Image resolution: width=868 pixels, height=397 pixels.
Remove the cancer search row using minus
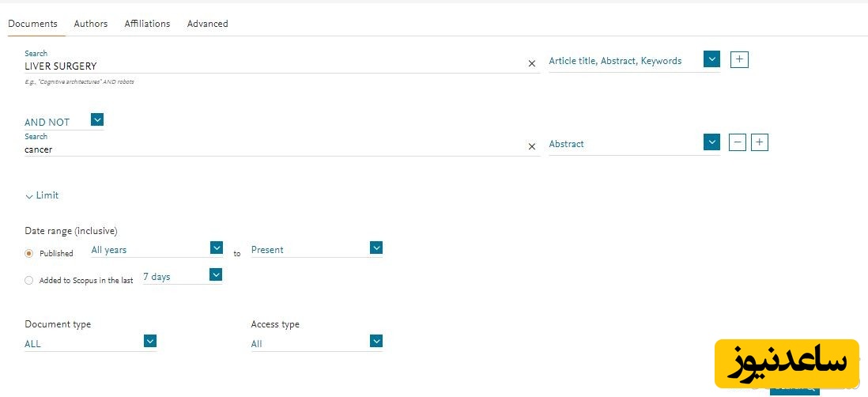pos(737,142)
